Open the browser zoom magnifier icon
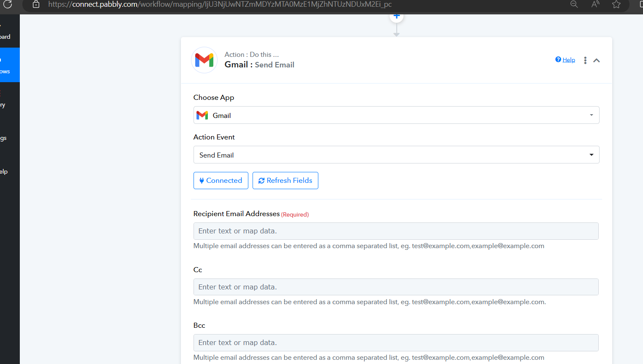Image resolution: width=643 pixels, height=364 pixels. point(574,4)
